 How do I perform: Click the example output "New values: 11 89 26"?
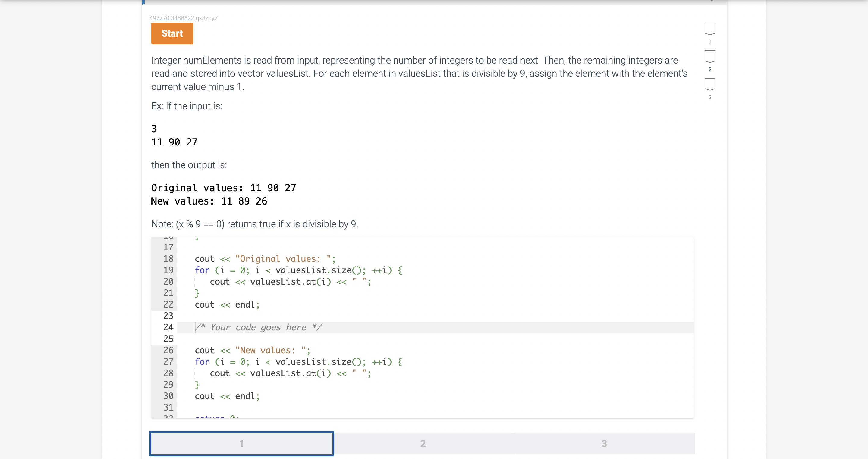click(x=209, y=201)
